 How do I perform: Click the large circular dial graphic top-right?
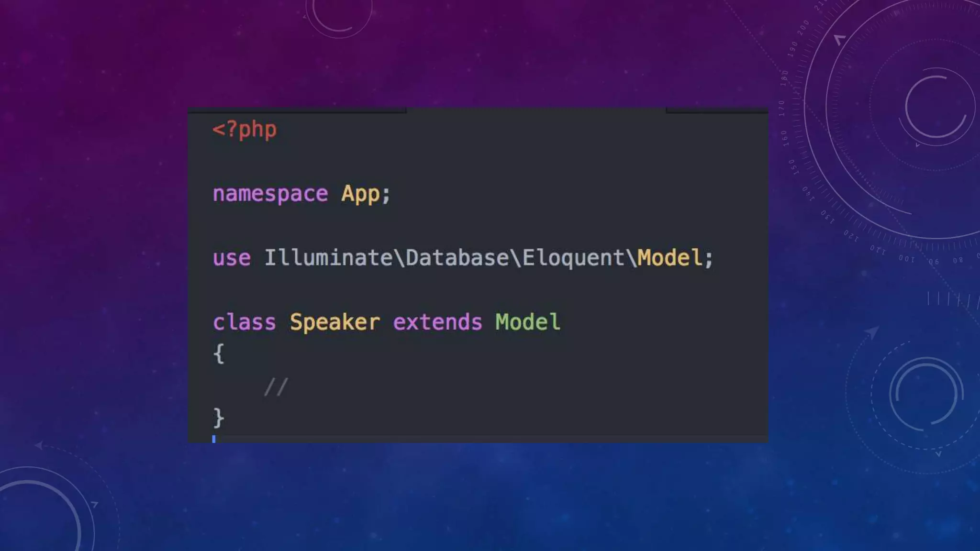(x=935, y=106)
